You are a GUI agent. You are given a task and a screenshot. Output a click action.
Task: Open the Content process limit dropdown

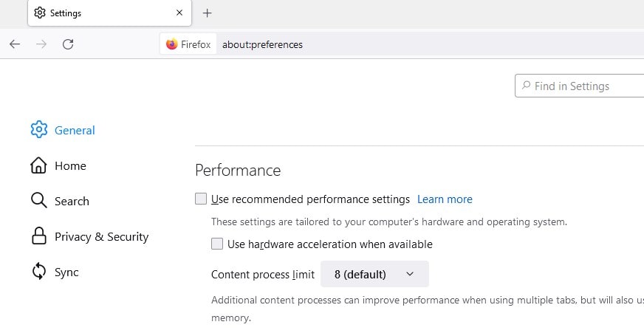click(374, 274)
